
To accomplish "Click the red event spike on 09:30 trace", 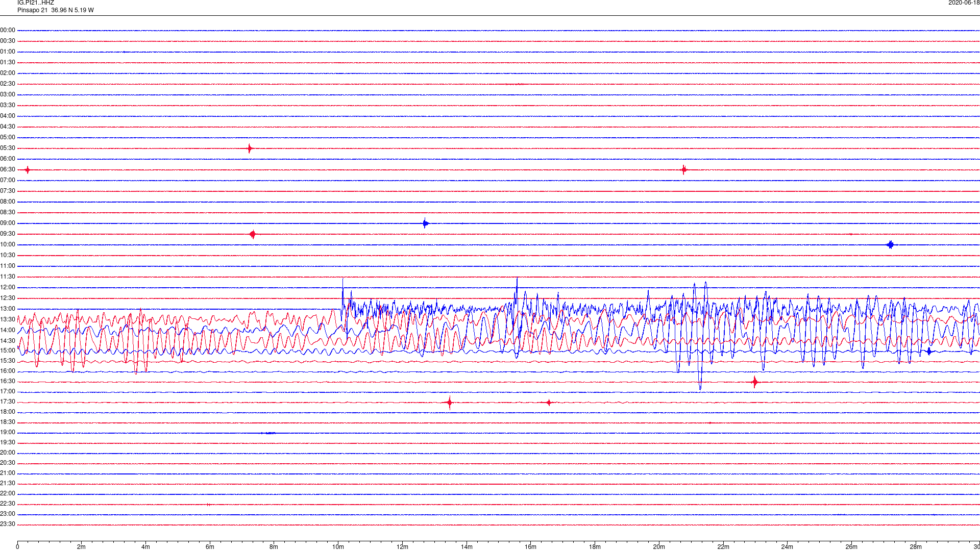I will (x=253, y=234).
